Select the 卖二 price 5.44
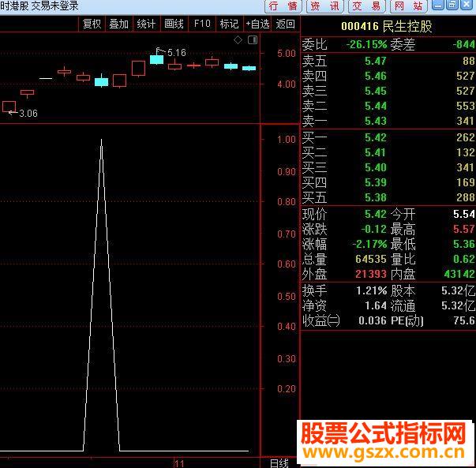This screenshot has height=468, width=476. tap(376, 106)
